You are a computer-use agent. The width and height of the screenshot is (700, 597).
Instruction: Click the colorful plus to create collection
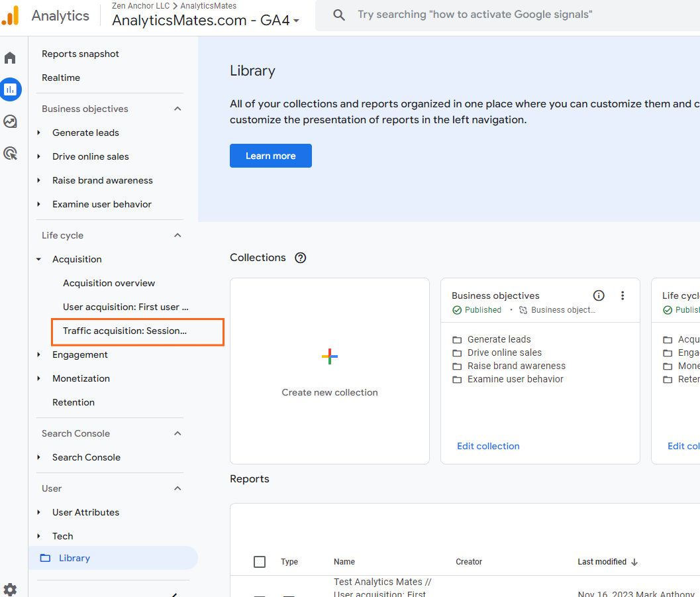(x=330, y=356)
